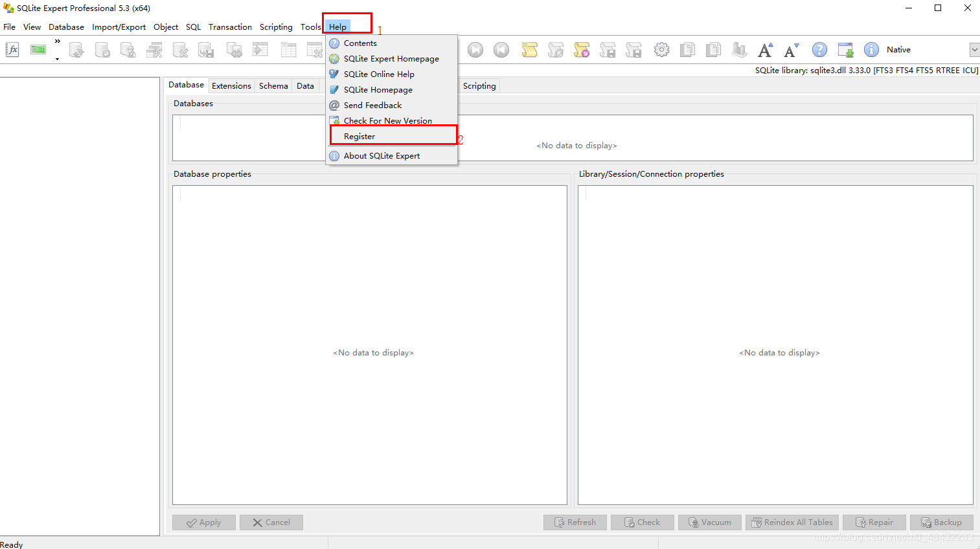Open the Database menu
The width and height of the screenshot is (980, 549).
[66, 27]
